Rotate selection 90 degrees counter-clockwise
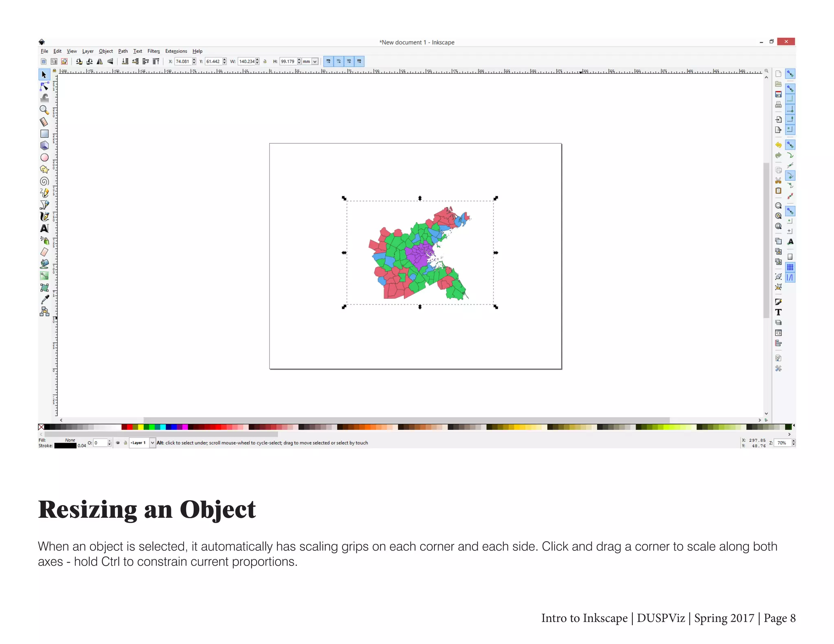 [x=79, y=61]
